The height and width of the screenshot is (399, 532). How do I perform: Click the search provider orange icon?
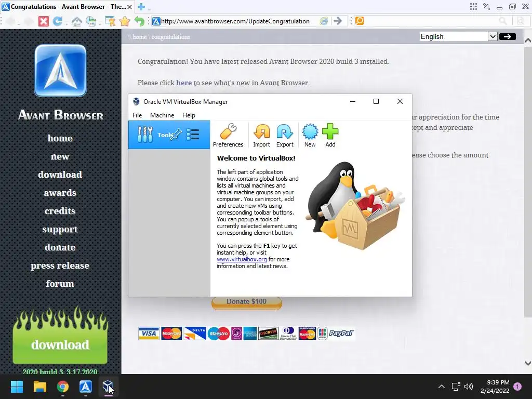360,21
